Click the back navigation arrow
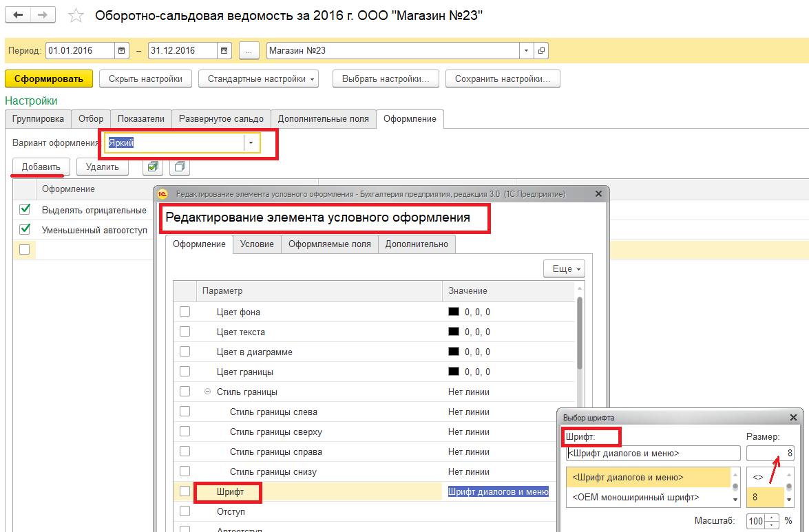This screenshot has width=809, height=532. [x=19, y=15]
